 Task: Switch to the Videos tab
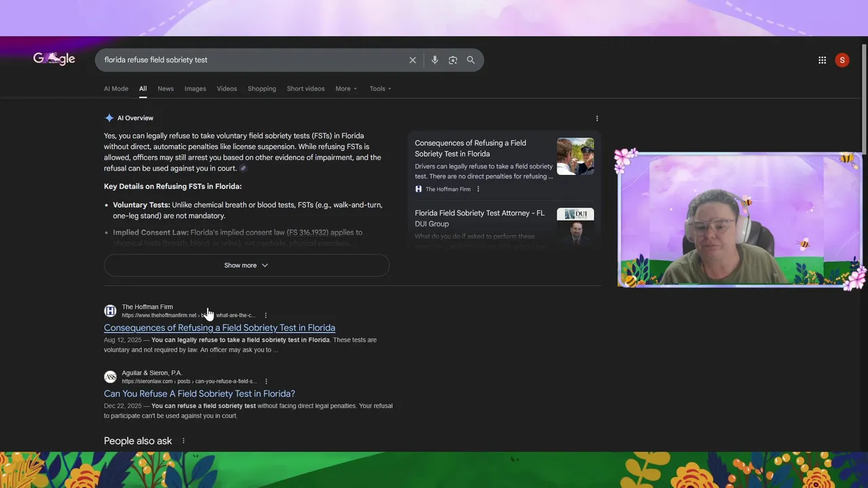click(226, 89)
